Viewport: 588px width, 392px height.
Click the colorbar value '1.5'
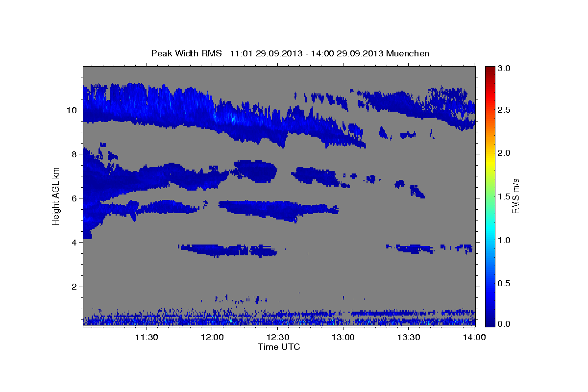pyautogui.click(x=505, y=196)
